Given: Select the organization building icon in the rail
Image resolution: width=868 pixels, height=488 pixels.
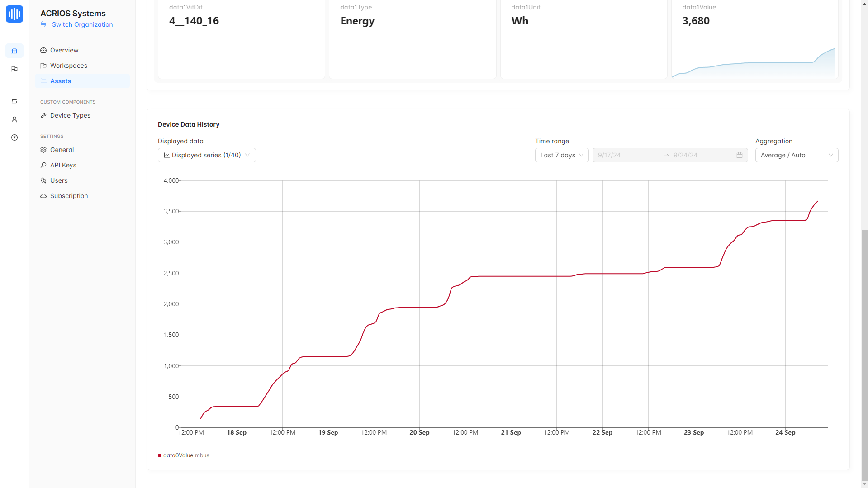Looking at the screenshot, I should [x=14, y=51].
